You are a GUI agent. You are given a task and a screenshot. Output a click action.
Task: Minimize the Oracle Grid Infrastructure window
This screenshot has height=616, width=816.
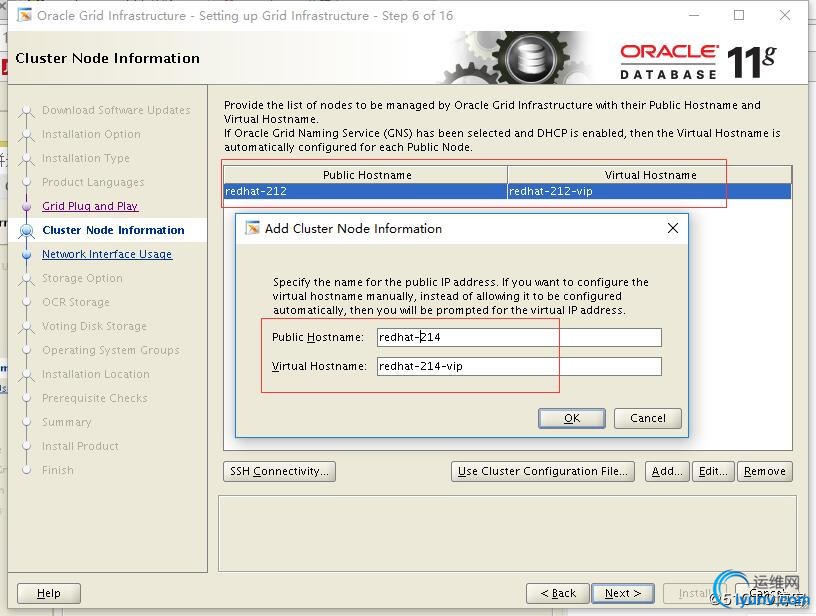(x=694, y=16)
